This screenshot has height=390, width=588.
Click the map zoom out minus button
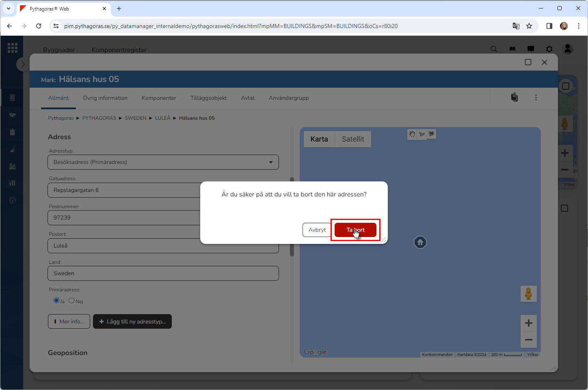click(528, 340)
